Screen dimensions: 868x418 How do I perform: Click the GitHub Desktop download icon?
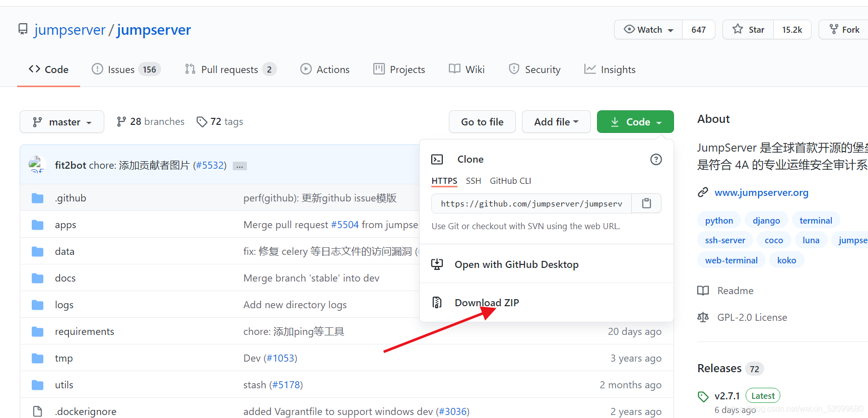(437, 264)
